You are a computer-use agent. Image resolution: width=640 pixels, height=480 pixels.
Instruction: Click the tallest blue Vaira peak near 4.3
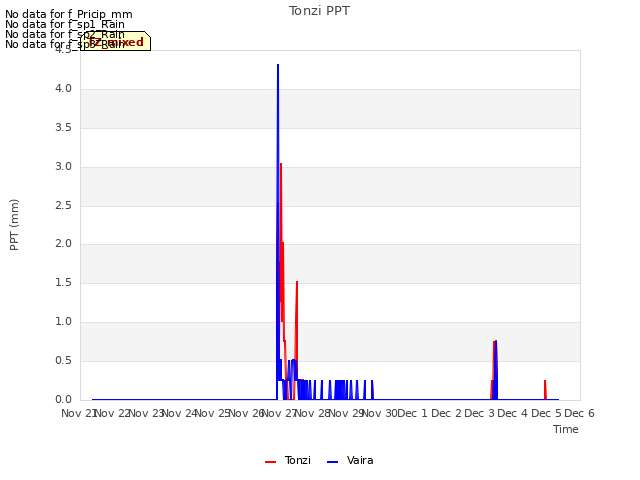tap(278, 65)
